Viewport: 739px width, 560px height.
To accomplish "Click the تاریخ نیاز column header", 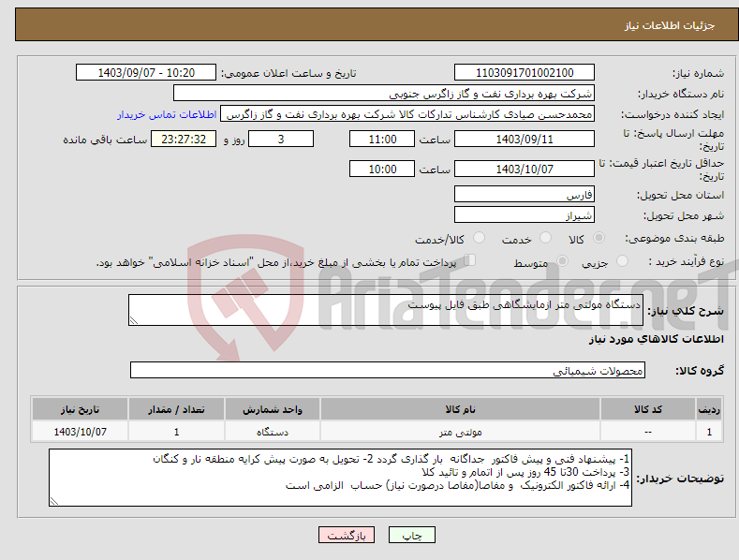I will pyautogui.click(x=80, y=409).
